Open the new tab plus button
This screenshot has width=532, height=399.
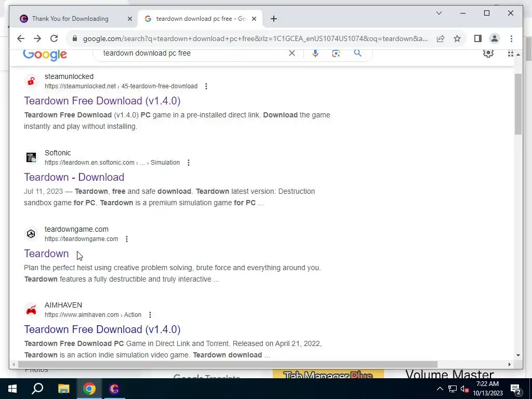pyautogui.click(x=273, y=19)
